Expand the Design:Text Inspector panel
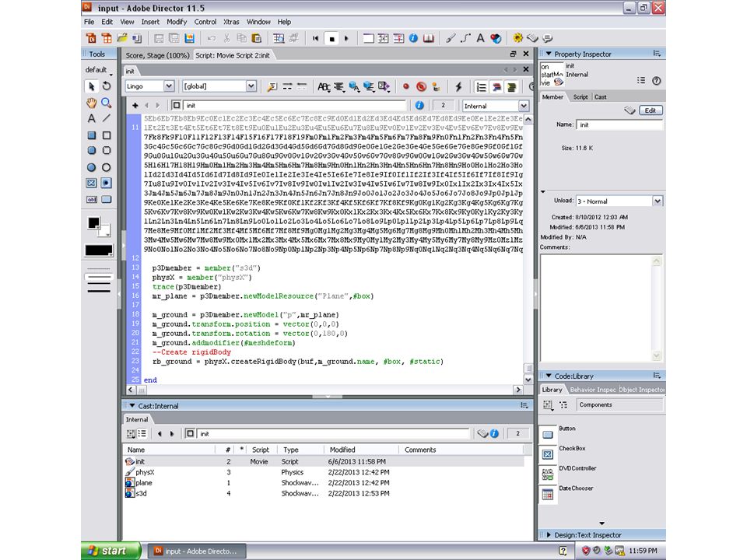 549,535
